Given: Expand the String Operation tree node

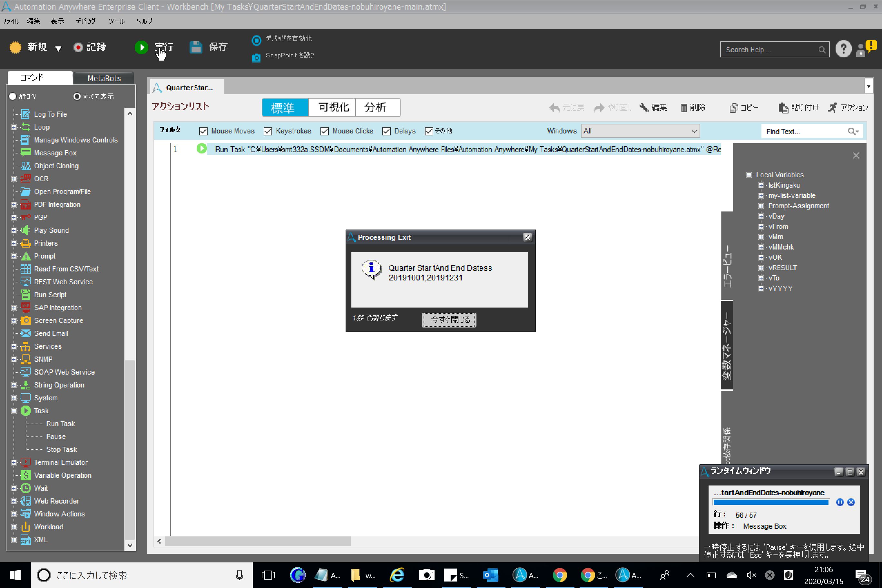Looking at the screenshot, I should point(14,385).
